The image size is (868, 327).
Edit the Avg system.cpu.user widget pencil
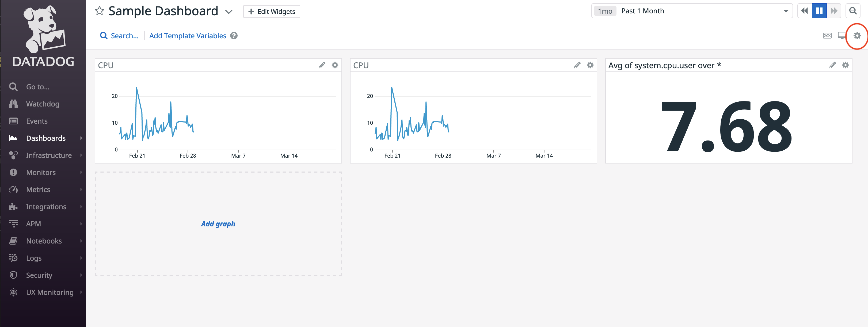point(832,65)
